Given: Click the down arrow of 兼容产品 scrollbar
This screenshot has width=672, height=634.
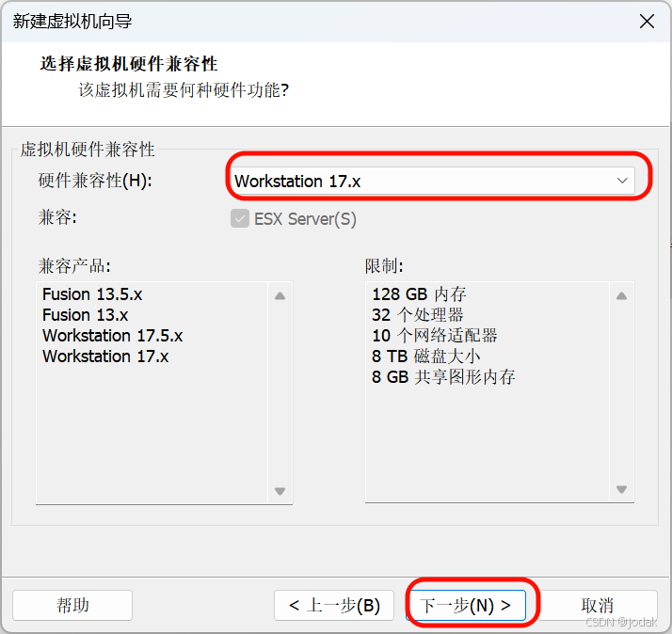Looking at the screenshot, I should click(280, 491).
